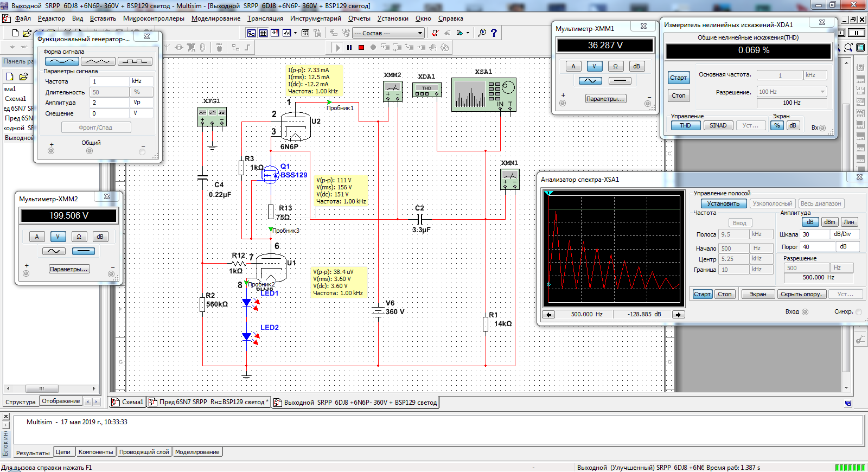Click Скрыть опору button in spectrum analyzer
This screenshot has height=472, width=868.
tap(801, 294)
